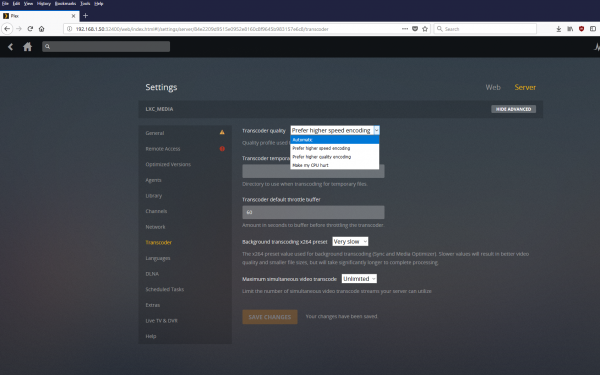Open a new browser tab with plus
Screen dimensions: 600x375
[x=85, y=16]
